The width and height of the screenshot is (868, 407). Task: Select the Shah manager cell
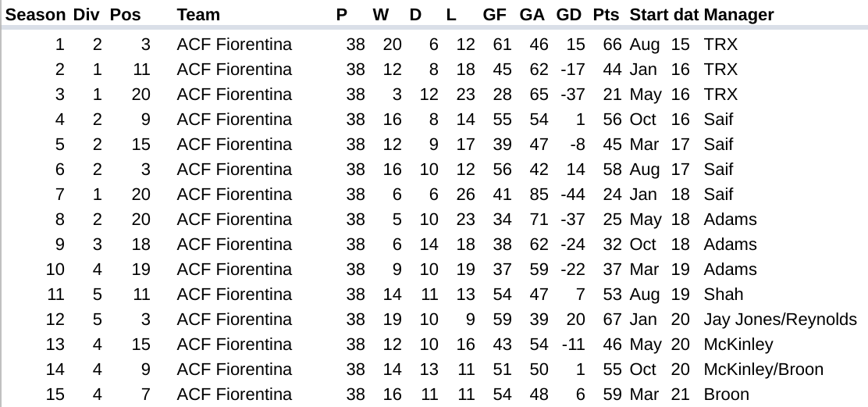[724, 295]
